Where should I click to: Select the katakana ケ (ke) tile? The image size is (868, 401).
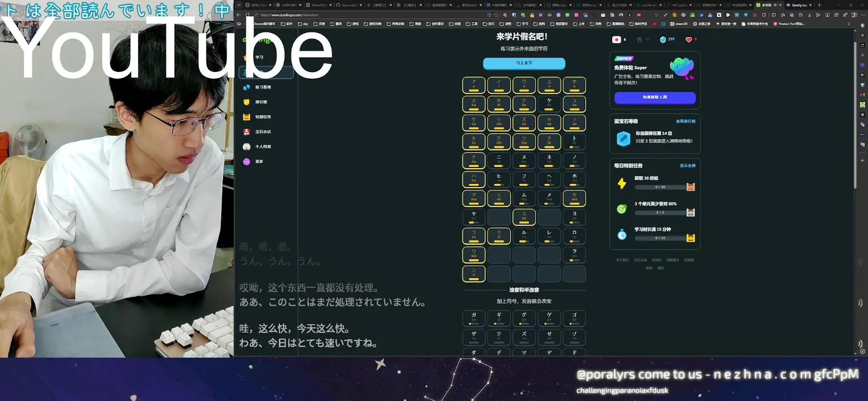tap(549, 104)
